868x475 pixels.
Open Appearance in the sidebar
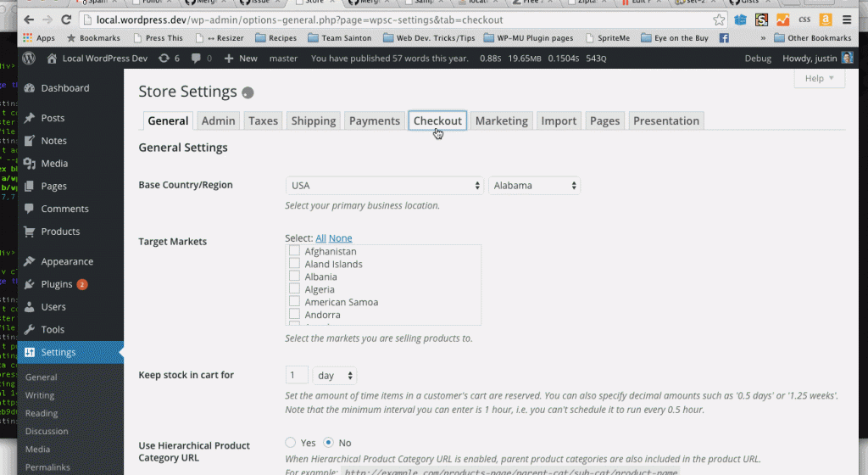(x=67, y=261)
